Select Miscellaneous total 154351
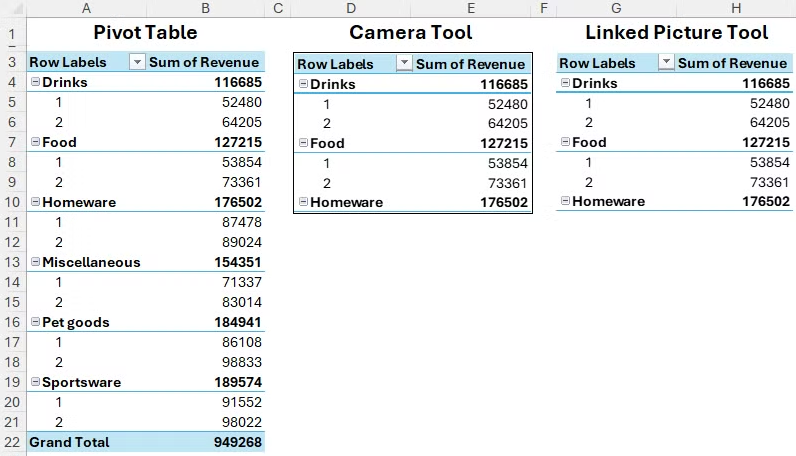Viewport: 796px width, 456px height. click(x=206, y=262)
